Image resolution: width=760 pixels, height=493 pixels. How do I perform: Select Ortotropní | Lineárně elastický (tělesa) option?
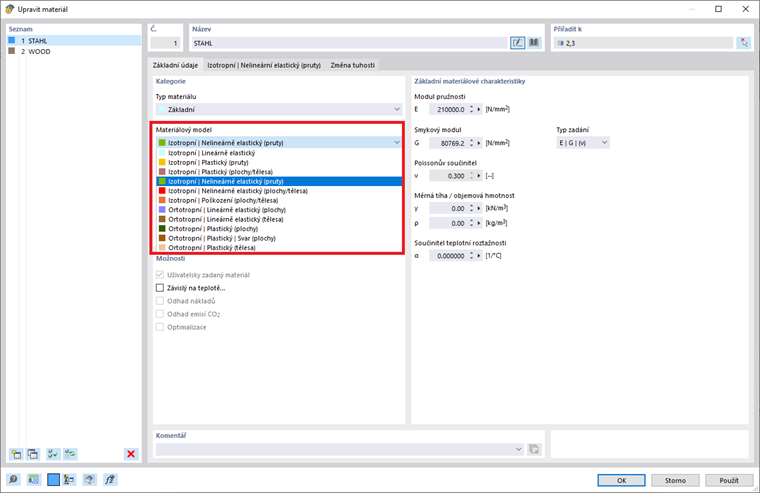tap(279, 219)
